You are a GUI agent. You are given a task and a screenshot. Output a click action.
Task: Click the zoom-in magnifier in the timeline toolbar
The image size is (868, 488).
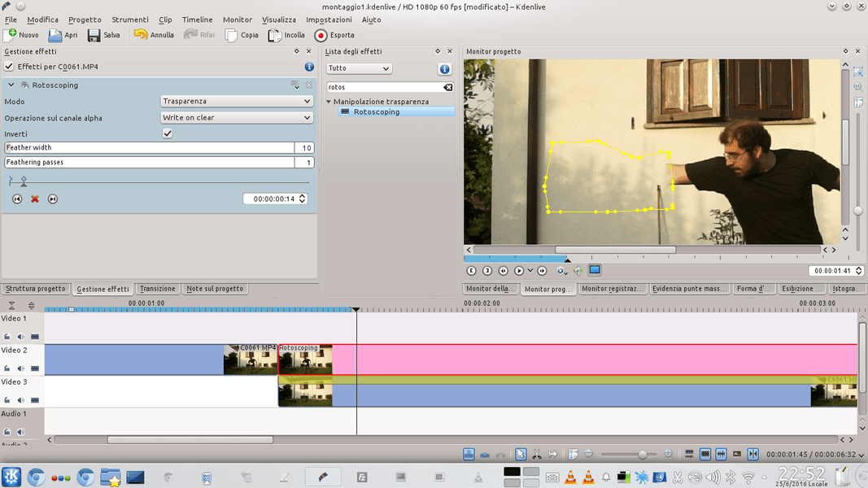(x=669, y=454)
